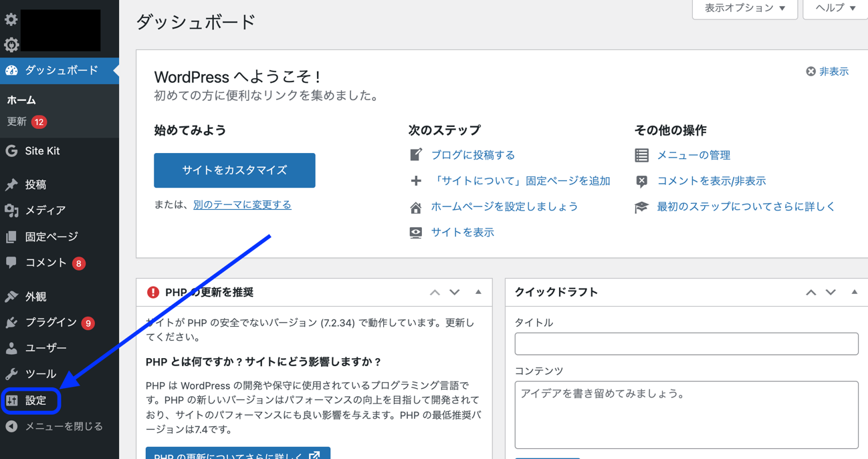
Task: Click the red warning icon in PHP panel
Action: 153,292
